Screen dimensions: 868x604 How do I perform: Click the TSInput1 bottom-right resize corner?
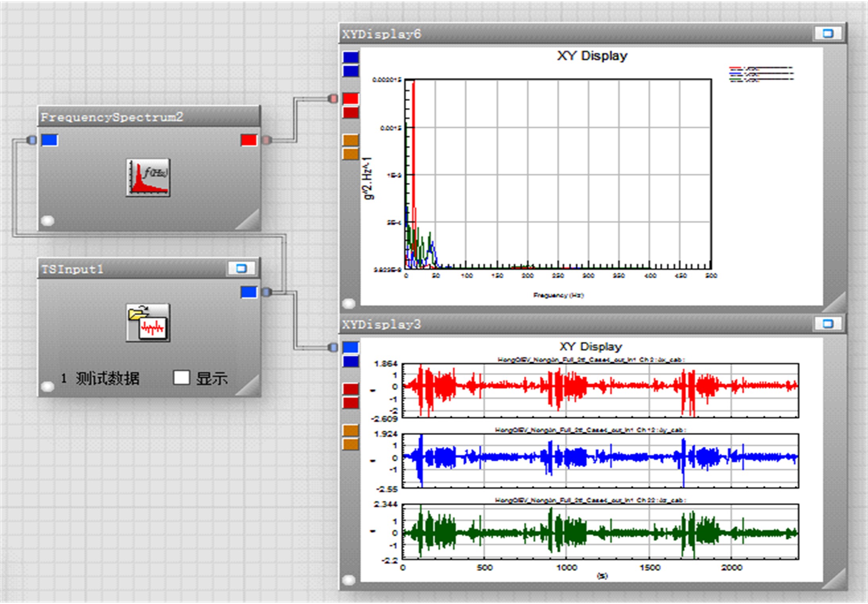click(251, 388)
